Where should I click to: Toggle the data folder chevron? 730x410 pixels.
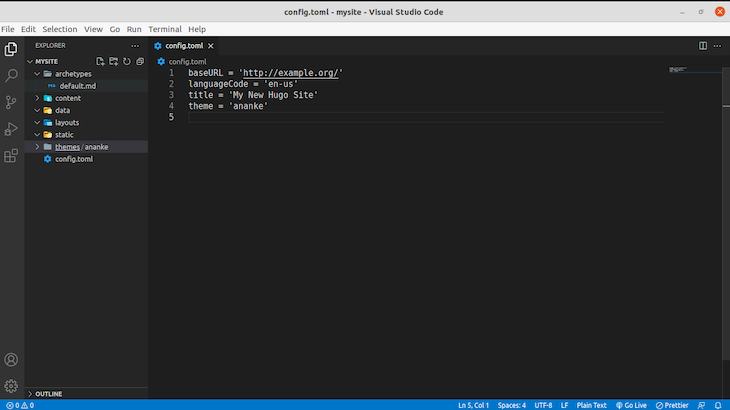tap(37, 110)
